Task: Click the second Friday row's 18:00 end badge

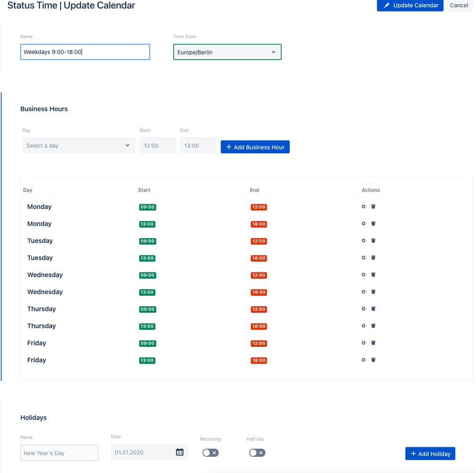Action: click(259, 361)
